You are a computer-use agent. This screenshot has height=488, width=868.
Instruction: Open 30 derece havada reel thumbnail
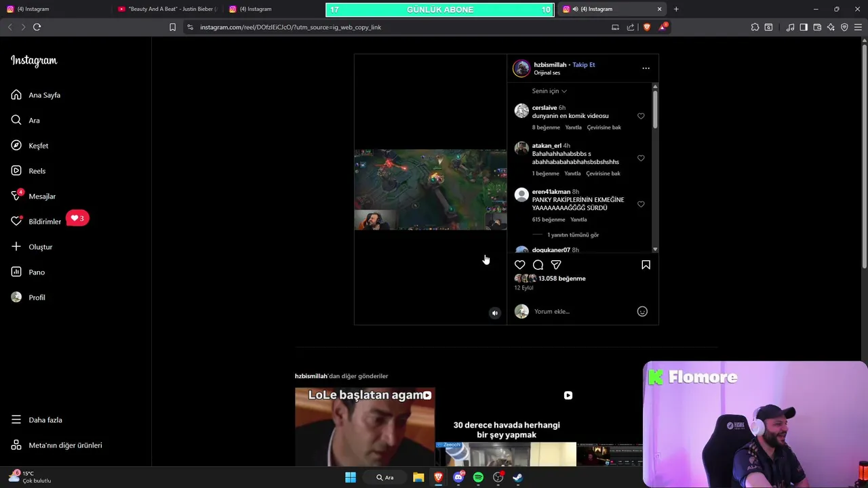[506, 427]
